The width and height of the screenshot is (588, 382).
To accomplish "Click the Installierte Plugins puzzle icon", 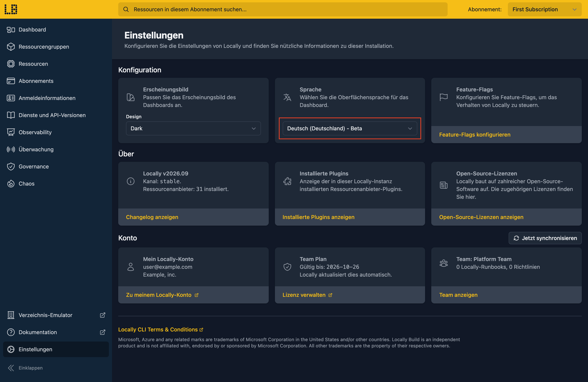I will click(287, 181).
